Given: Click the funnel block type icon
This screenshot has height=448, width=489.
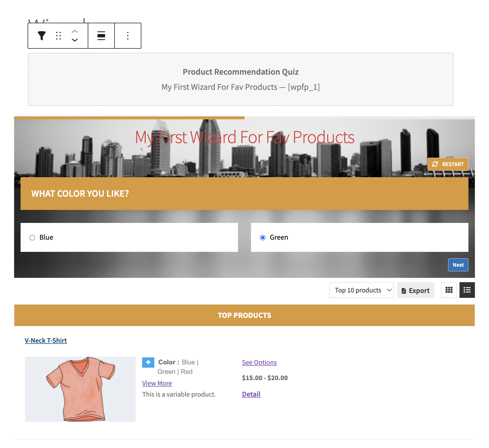Looking at the screenshot, I should [42, 36].
